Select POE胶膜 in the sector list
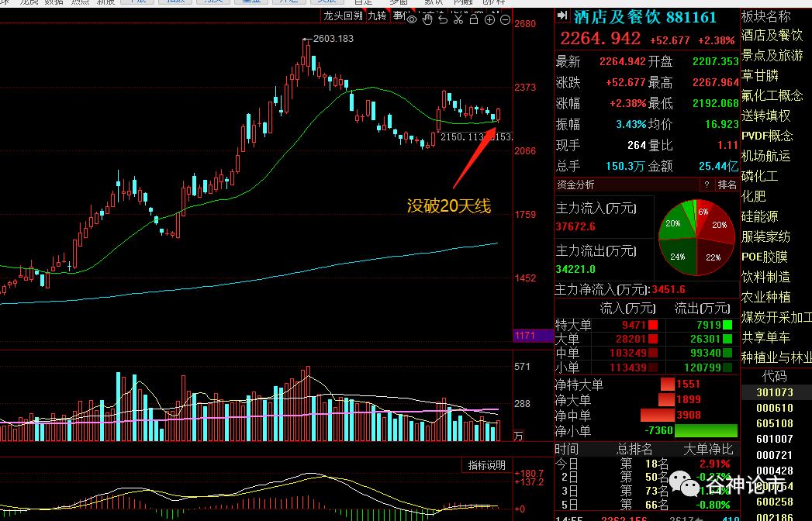 tap(765, 257)
